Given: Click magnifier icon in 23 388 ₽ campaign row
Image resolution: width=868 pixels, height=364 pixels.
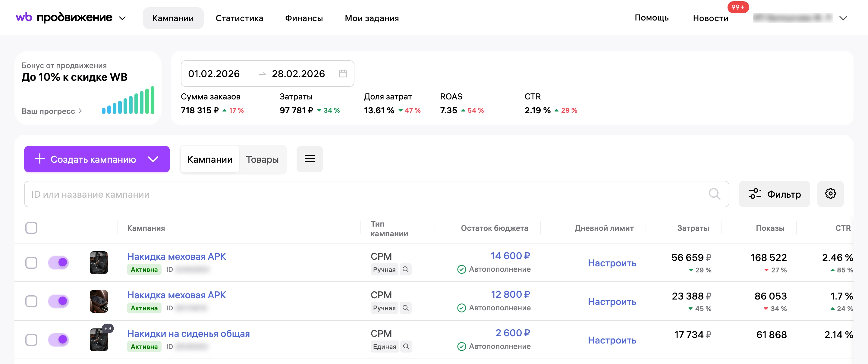Looking at the screenshot, I should coord(406,308).
